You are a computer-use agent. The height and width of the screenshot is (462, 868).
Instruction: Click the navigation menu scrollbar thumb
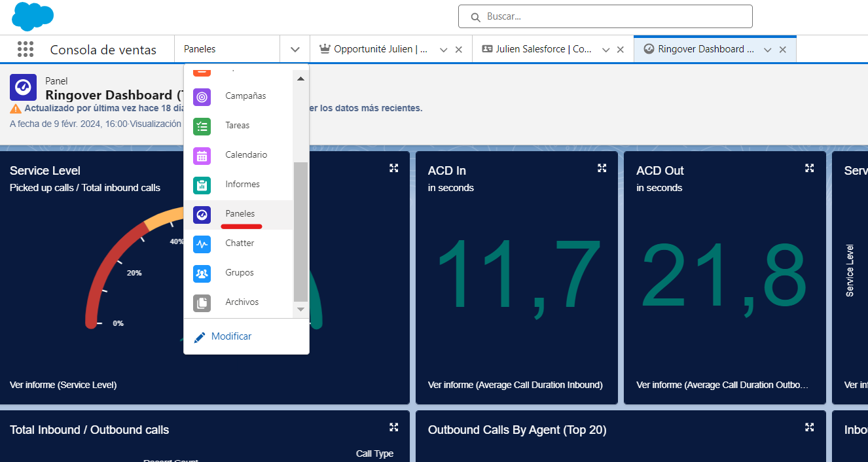(300, 232)
